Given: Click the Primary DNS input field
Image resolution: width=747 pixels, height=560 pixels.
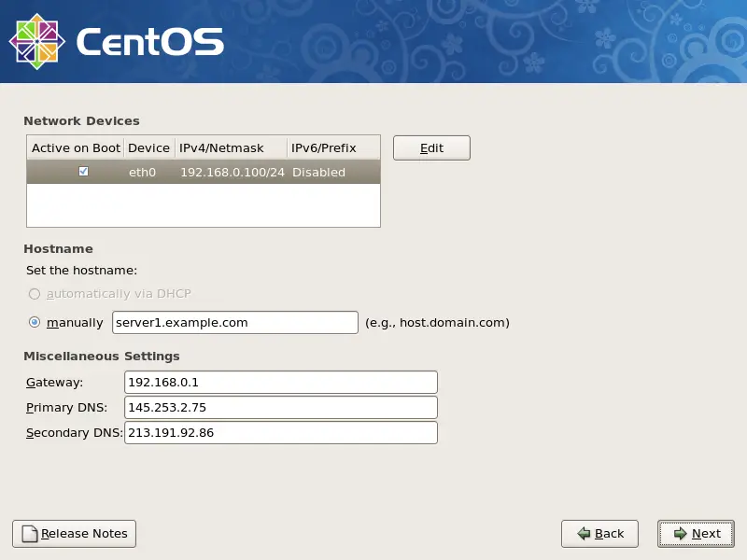Looking at the screenshot, I should click(280, 408).
